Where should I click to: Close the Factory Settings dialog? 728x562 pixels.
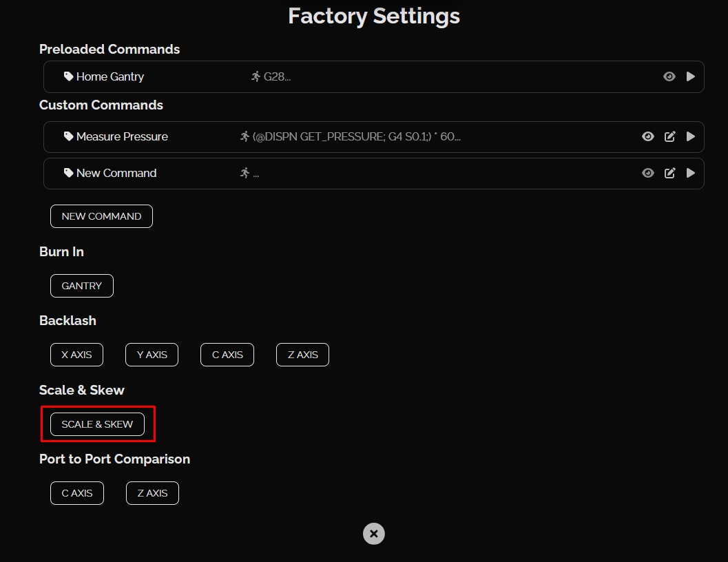pyautogui.click(x=373, y=534)
